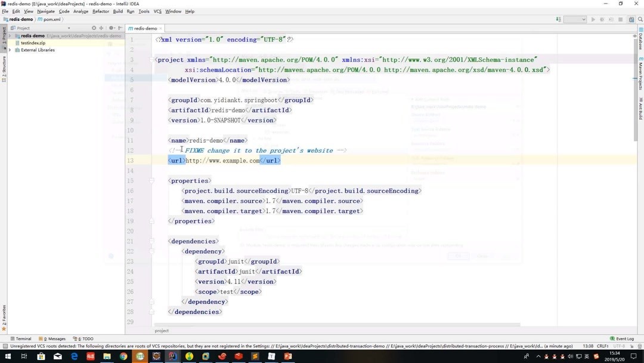Run the redis-demo project with the Run icon
The image size is (644, 363).
(x=593, y=19)
